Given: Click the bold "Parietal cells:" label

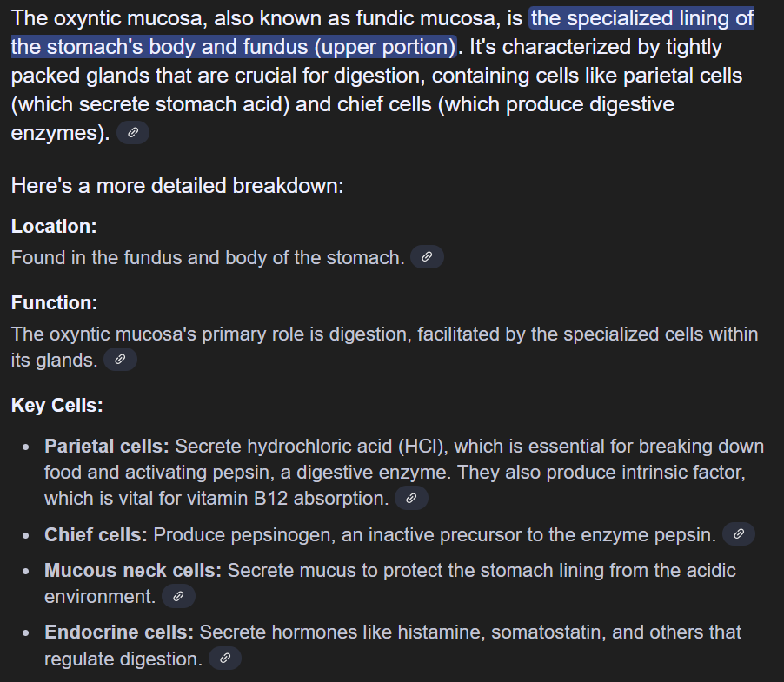Looking at the screenshot, I should tap(107, 447).
